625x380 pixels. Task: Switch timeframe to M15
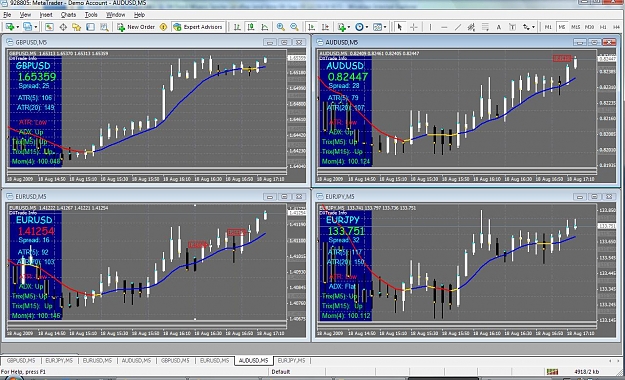[575, 27]
